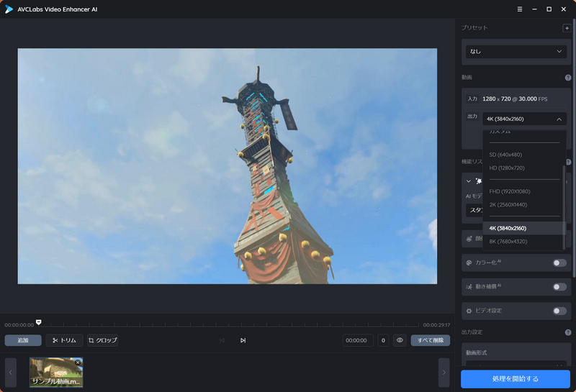576x392 pixels.
Task: Toggle the preview eye icon
Action: click(400, 340)
